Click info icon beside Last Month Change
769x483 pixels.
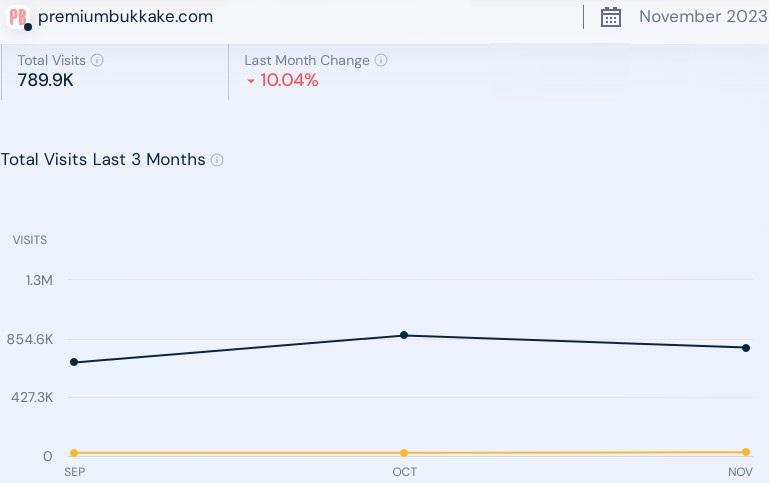tap(381, 60)
